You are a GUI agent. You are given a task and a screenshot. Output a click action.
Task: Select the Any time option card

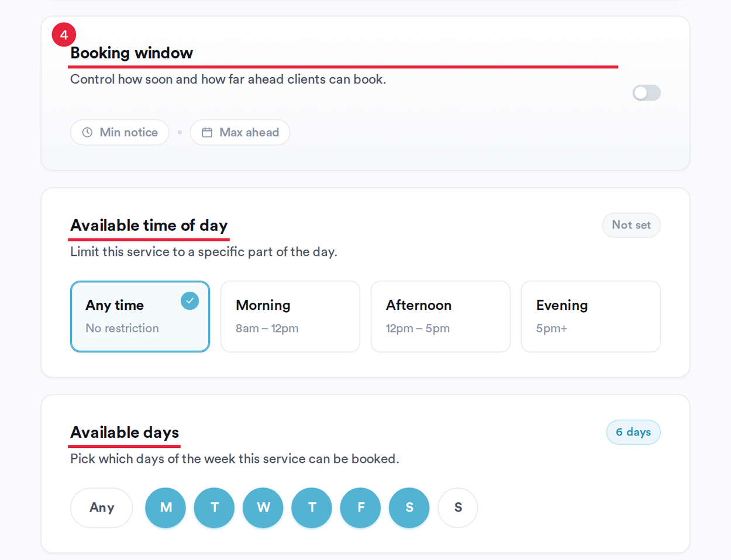[x=140, y=316]
